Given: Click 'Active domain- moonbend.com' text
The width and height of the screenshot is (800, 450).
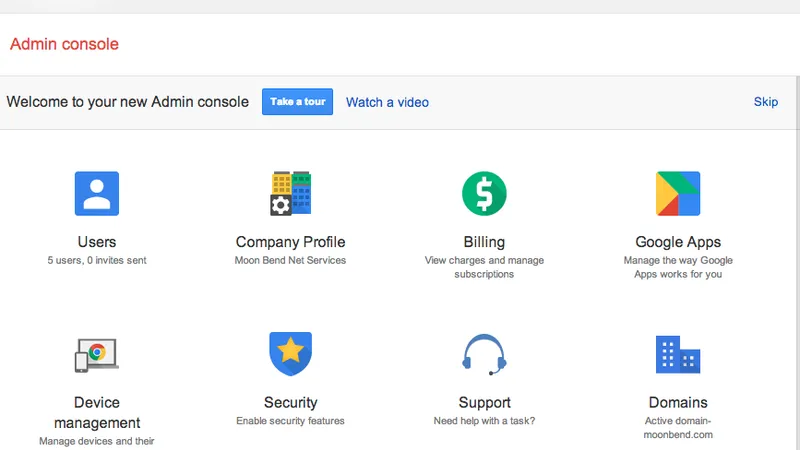Looking at the screenshot, I should coord(678,428).
